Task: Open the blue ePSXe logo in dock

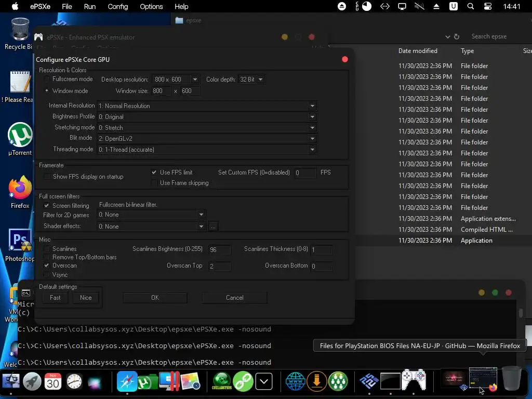Action: coord(369,381)
